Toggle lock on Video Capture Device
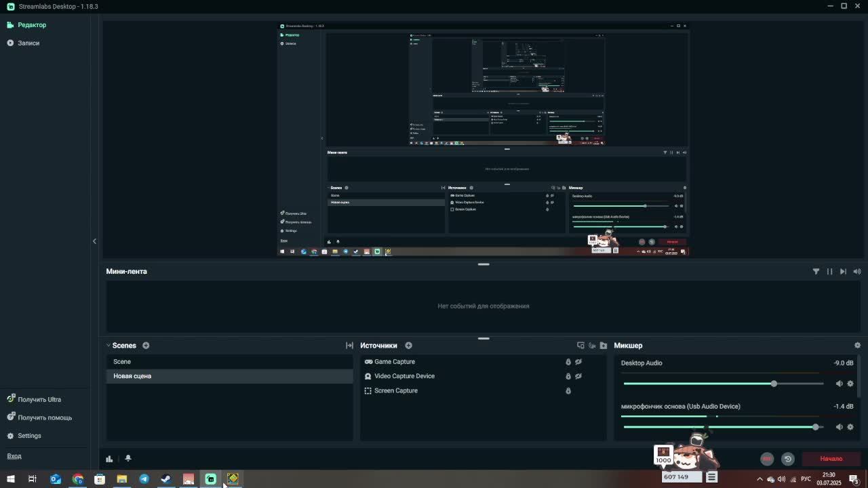This screenshot has width=868, height=488. point(568,376)
